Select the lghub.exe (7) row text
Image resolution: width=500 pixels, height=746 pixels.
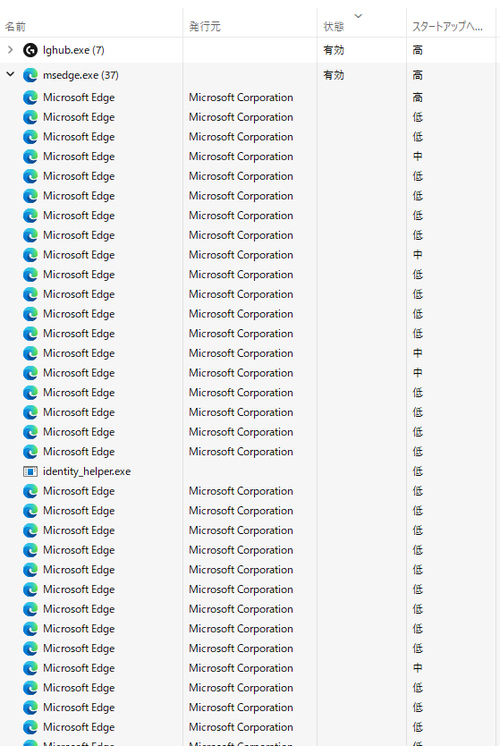tap(74, 50)
